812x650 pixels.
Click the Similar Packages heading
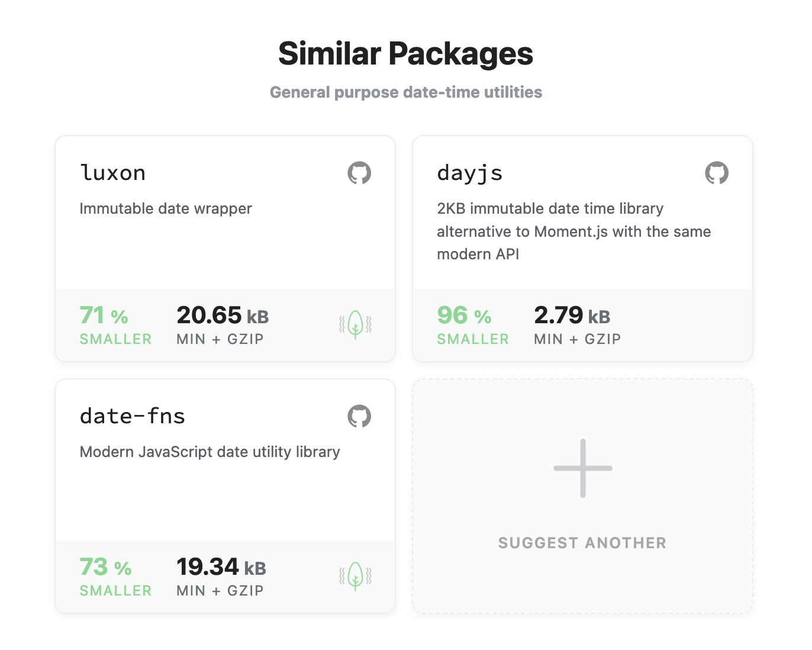[x=405, y=54]
